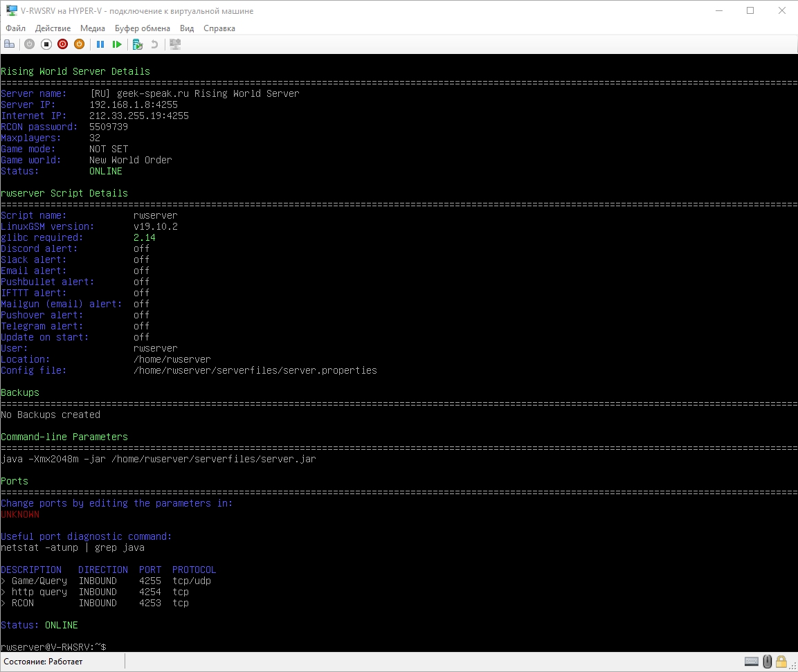The height and width of the screenshot is (672, 798).
Task: Click the Enhanced Session monitor icon
Action: [175, 44]
